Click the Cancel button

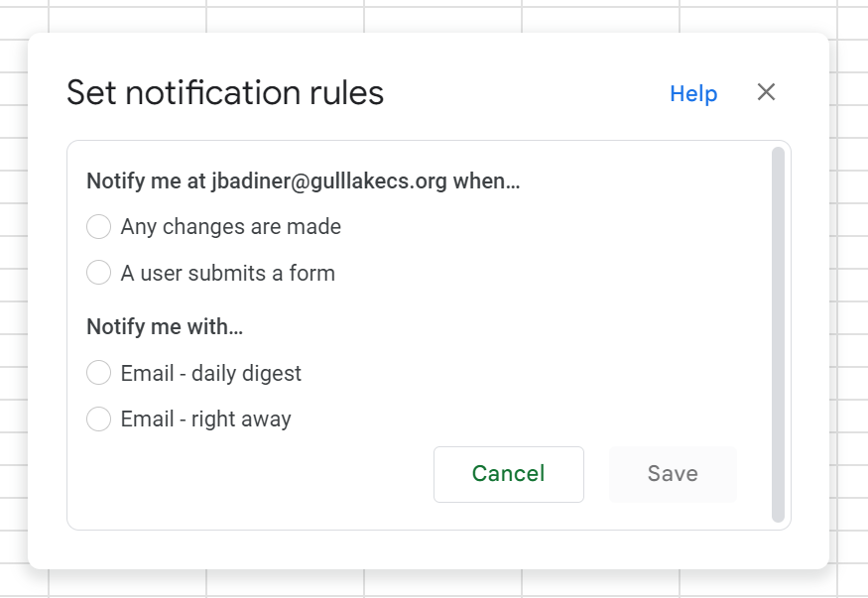(508, 474)
